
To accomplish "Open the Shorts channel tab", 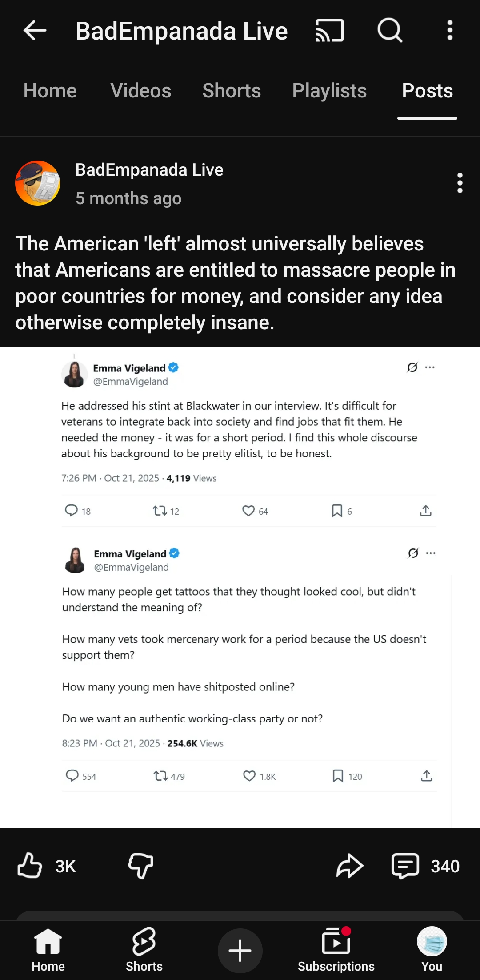I will click(x=232, y=91).
